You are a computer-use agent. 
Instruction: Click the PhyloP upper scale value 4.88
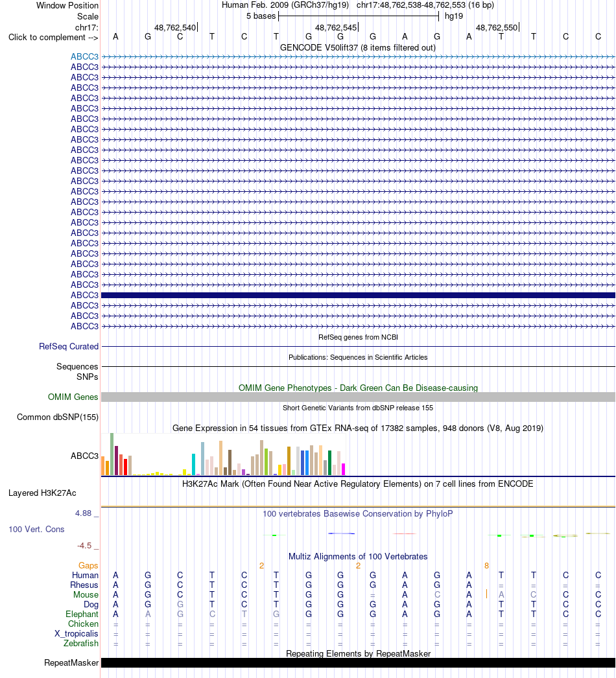pos(84,513)
